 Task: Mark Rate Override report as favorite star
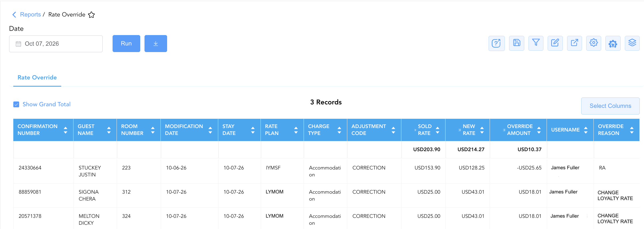pyautogui.click(x=91, y=15)
